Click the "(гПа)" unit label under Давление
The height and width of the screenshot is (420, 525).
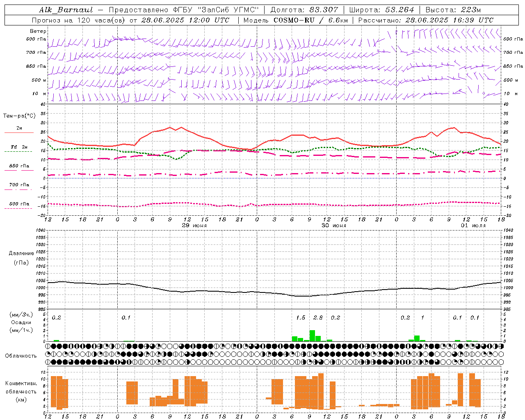click(21, 262)
